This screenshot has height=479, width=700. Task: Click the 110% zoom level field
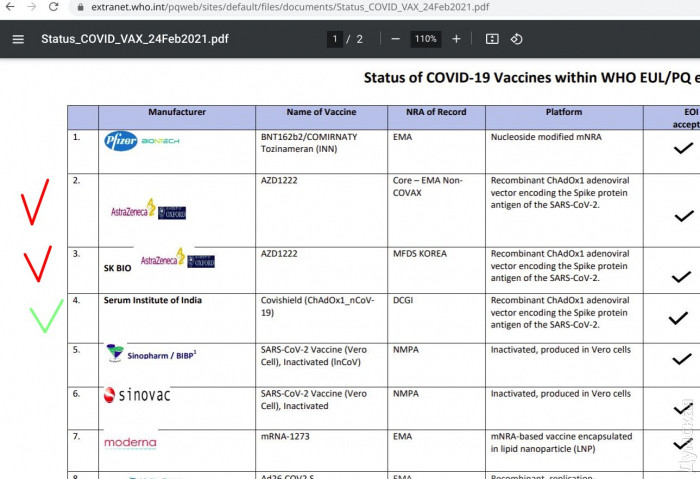426,39
